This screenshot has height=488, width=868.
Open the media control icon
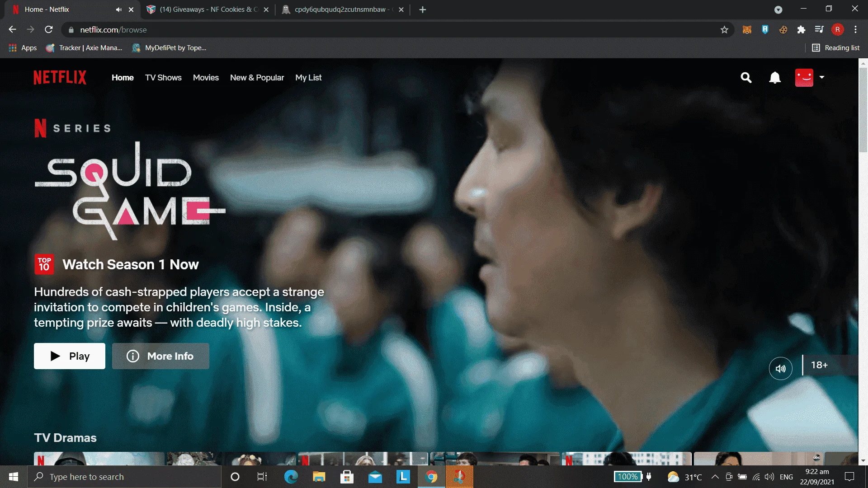tap(819, 30)
